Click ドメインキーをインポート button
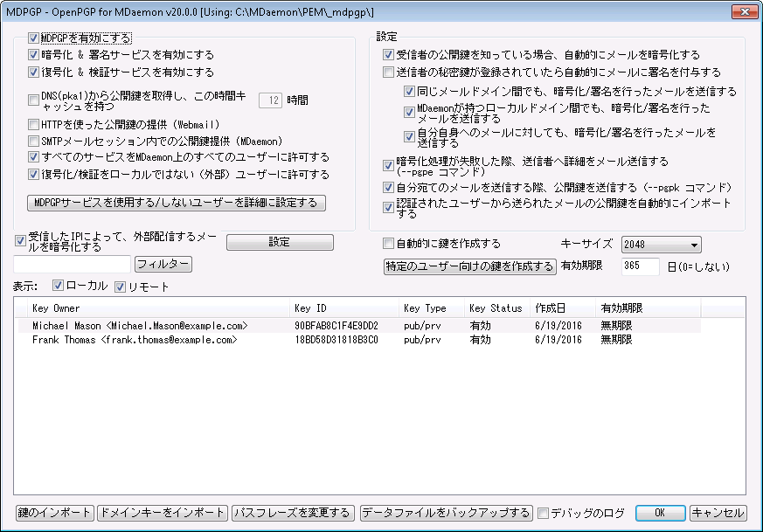The image size is (763, 532). click(x=163, y=513)
